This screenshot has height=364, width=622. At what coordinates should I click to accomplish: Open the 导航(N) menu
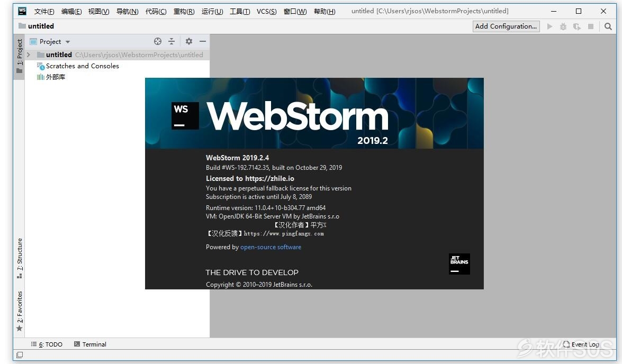pyautogui.click(x=128, y=12)
